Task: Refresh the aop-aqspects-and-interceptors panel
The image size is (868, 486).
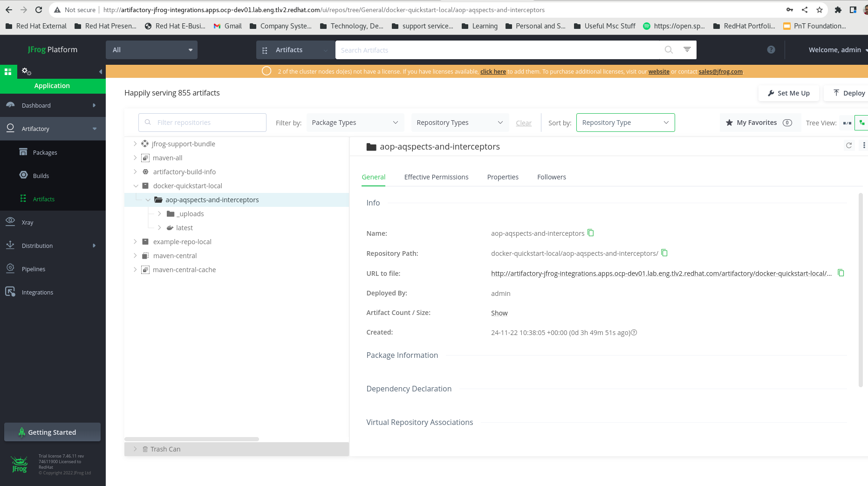Action: [x=849, y=145]
